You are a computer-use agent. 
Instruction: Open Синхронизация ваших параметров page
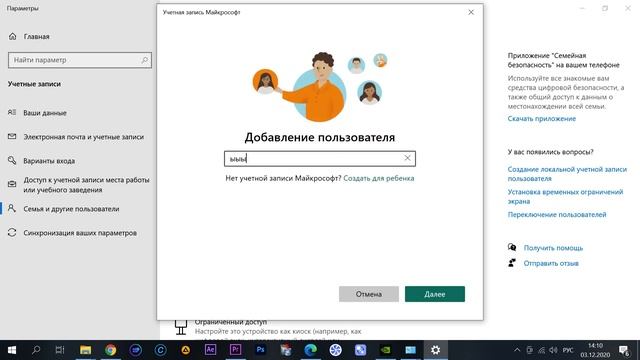[x=80, y=233]
